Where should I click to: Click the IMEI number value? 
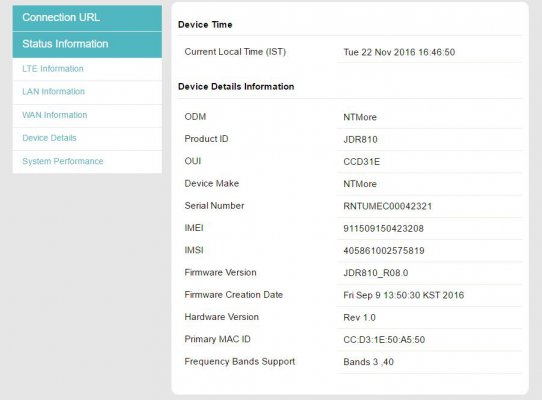click(383, 229)
